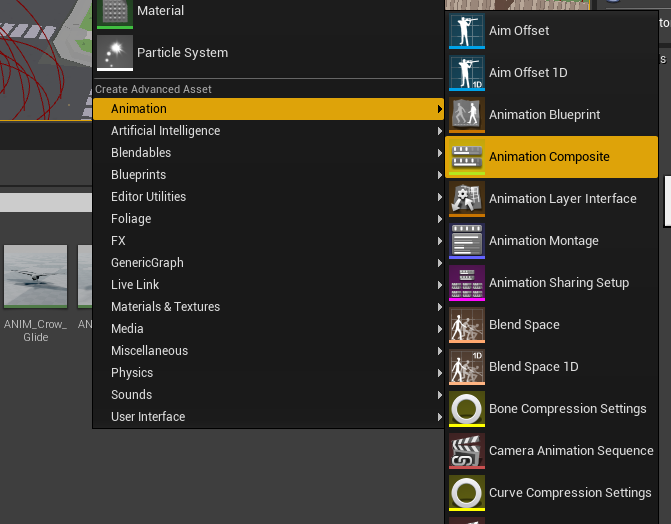Open the Artificial Intelligence submenu

[x=268, y=131]
